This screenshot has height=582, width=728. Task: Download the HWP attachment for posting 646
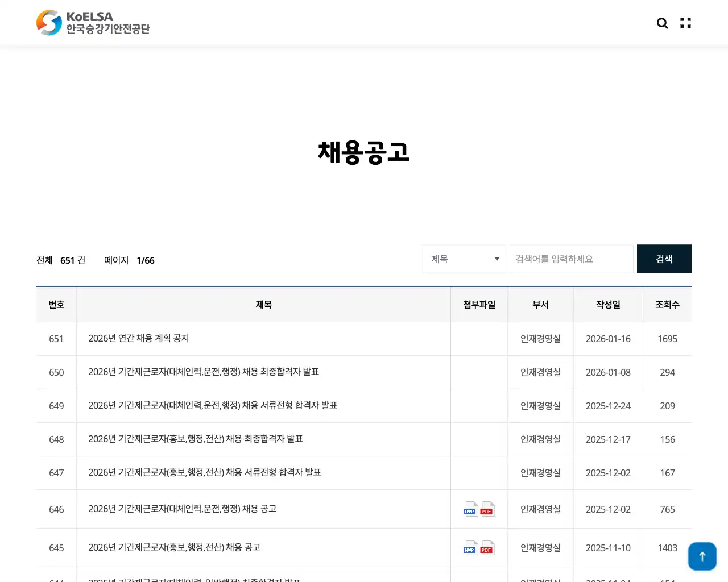470,509
